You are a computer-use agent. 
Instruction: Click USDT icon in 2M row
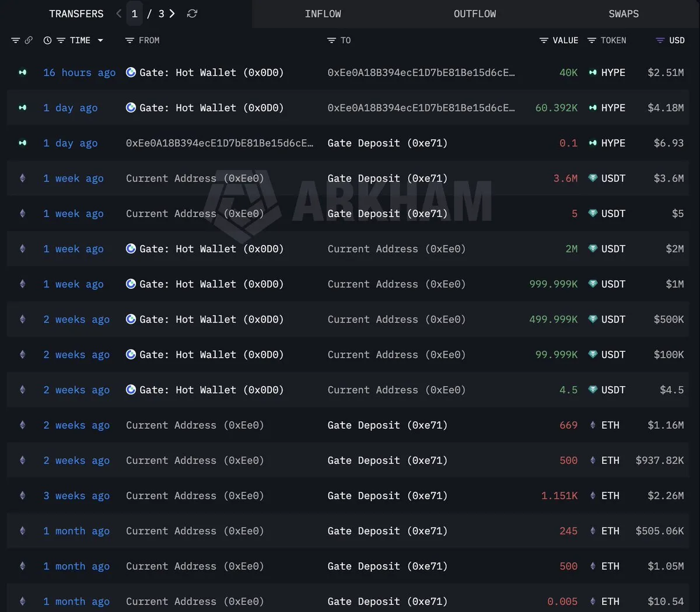point(593,249)
